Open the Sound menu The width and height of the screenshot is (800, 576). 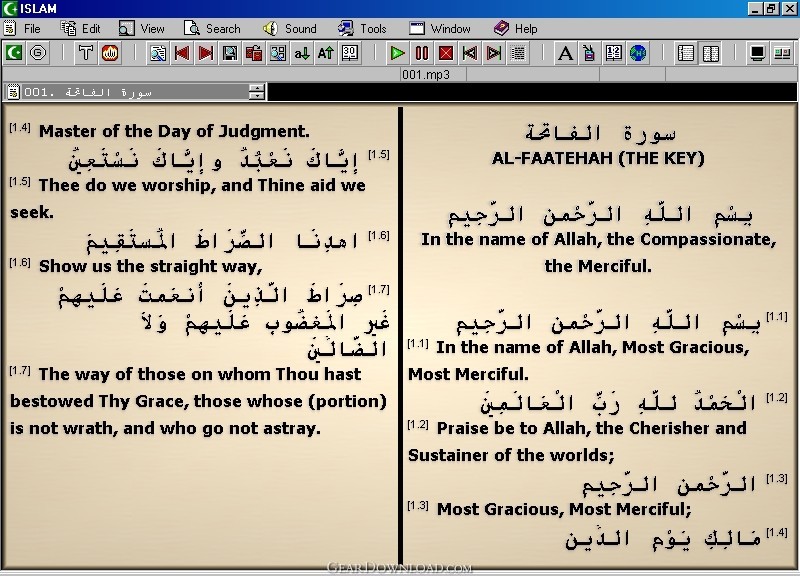(x=290, y=29)
